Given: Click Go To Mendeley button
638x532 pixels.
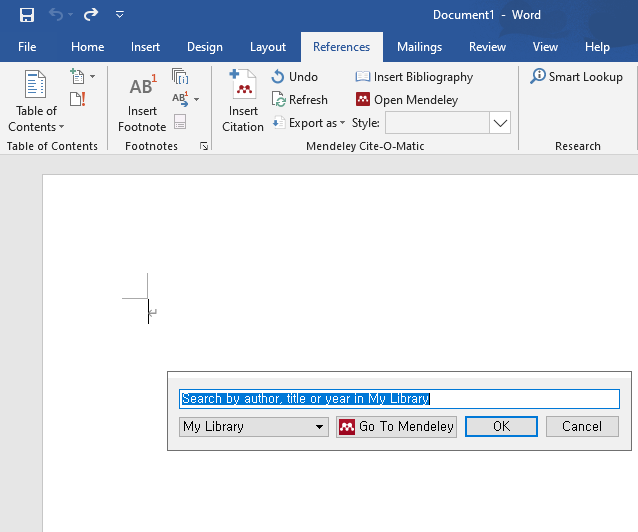Looking at the screenshot, I should [396, 427].
